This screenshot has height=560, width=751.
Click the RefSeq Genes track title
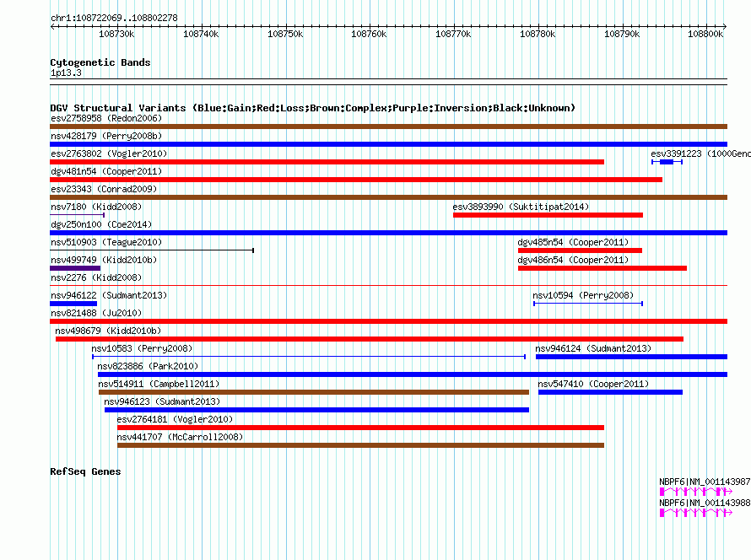coord(85,471)
